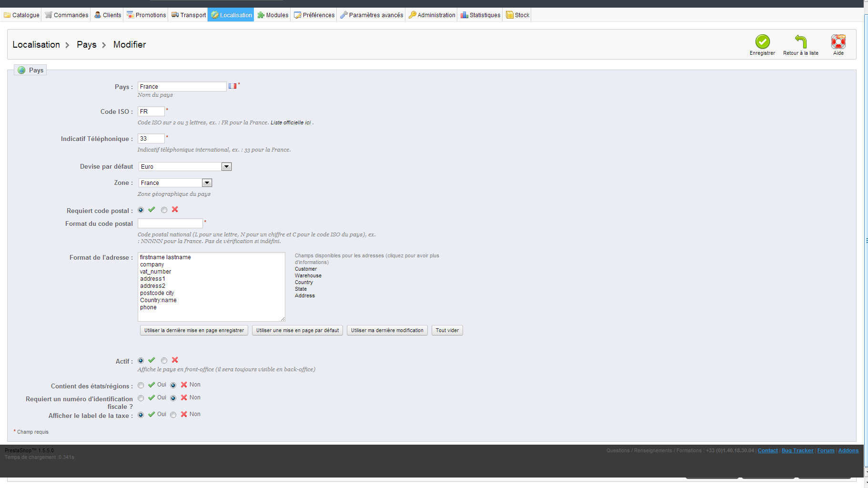868x488 pixels.
Task: Click the Localisation breadcrumb link
Action: (36, 44)
